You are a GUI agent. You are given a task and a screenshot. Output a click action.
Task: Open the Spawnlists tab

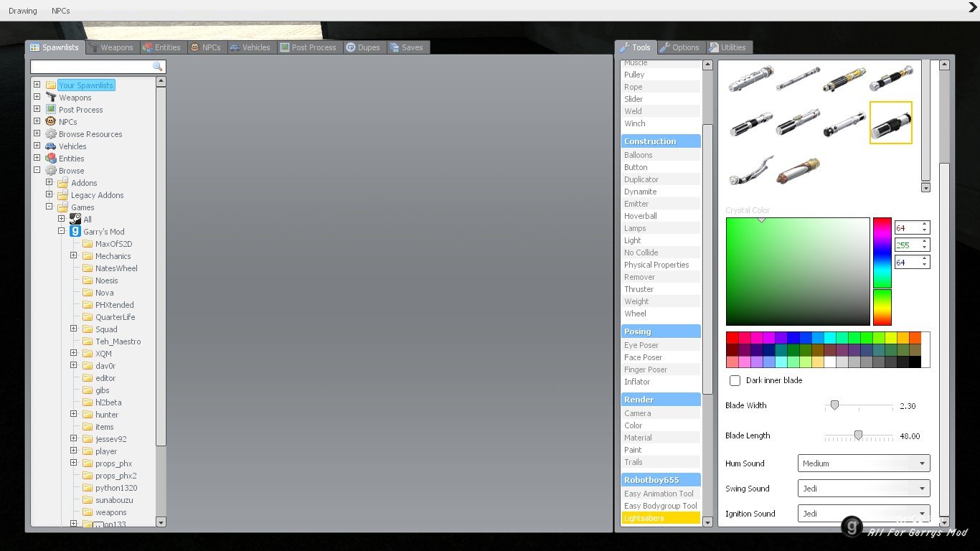(55, 47)
